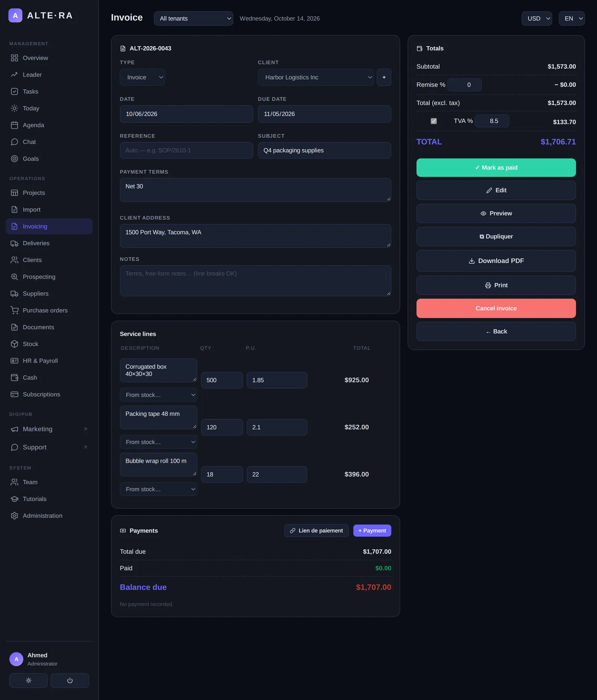Open the Prospecting magnifier icon
597x700 pixels.
tap(14, 277)
